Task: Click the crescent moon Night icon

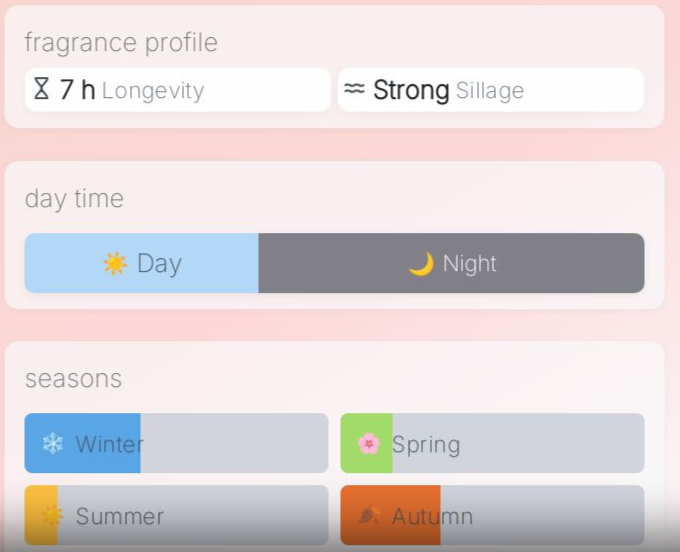Action: tap(421, 263)
